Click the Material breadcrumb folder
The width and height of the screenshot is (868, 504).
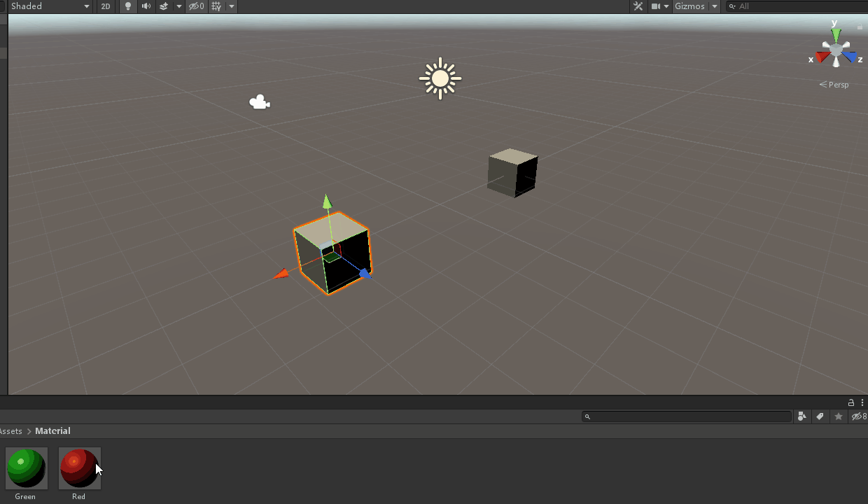click(x=52, y=431)
